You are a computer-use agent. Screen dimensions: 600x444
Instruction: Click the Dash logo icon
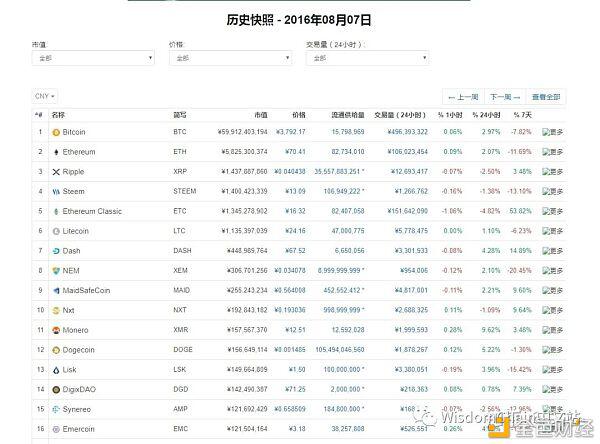(56, 251)
